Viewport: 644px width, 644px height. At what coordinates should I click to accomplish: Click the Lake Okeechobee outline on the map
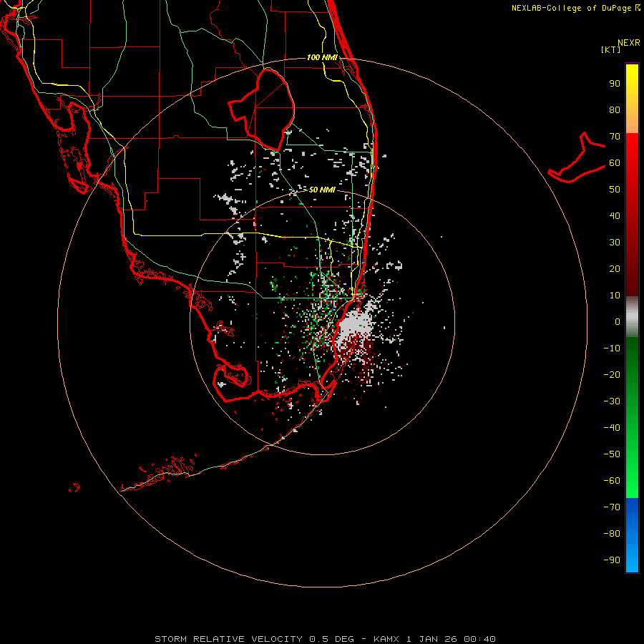tap(262, 110)
